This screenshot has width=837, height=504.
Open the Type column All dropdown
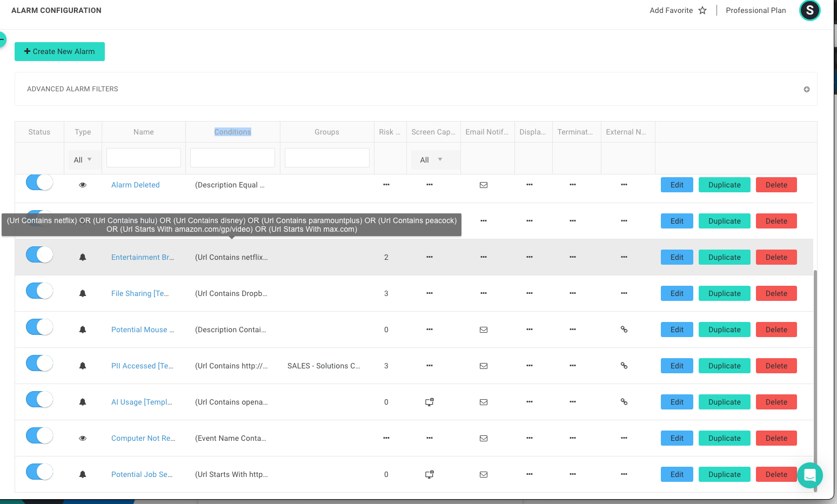[x=83, y=159]
